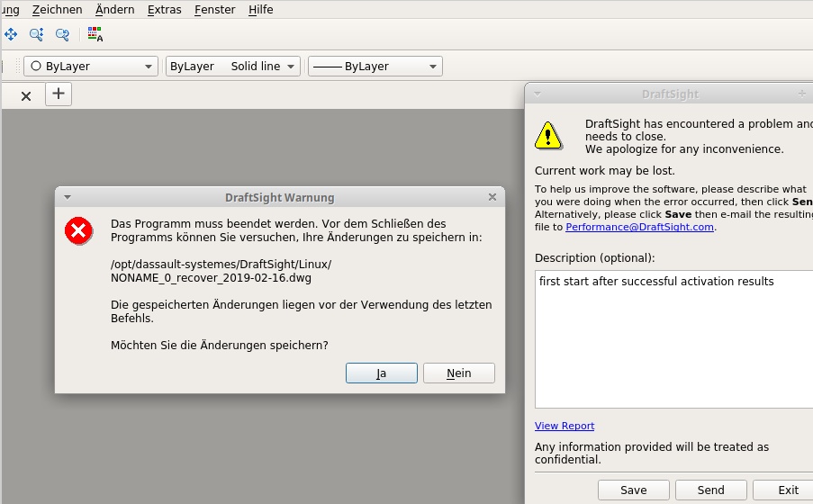Open the Extras menu
Screen dimensions: 813x504
[165, 9]
